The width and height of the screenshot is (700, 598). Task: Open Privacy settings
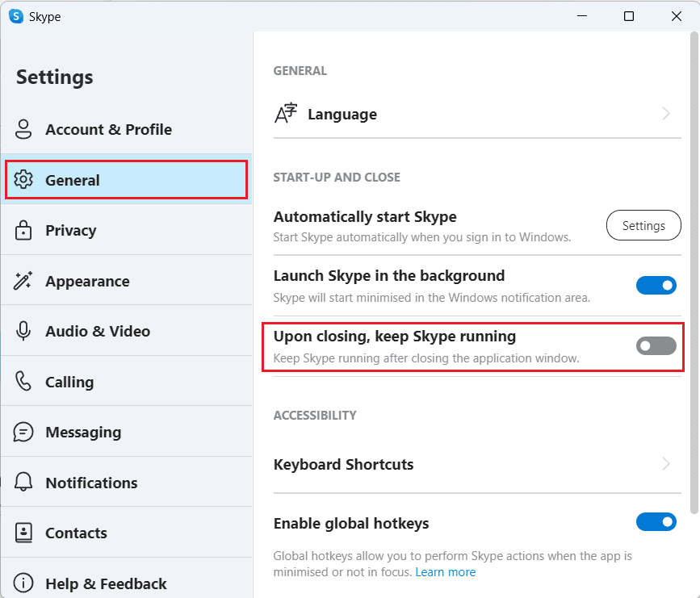[x=127, y=230]
